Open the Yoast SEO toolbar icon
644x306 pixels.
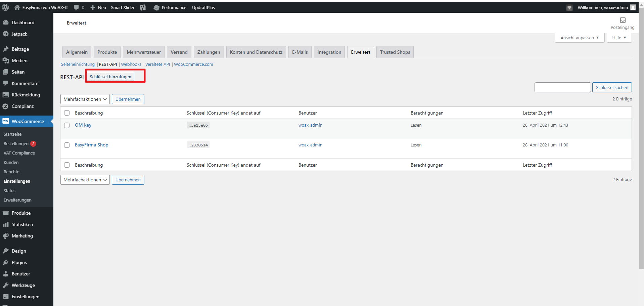pyautogui.click(x=143, y=7)
